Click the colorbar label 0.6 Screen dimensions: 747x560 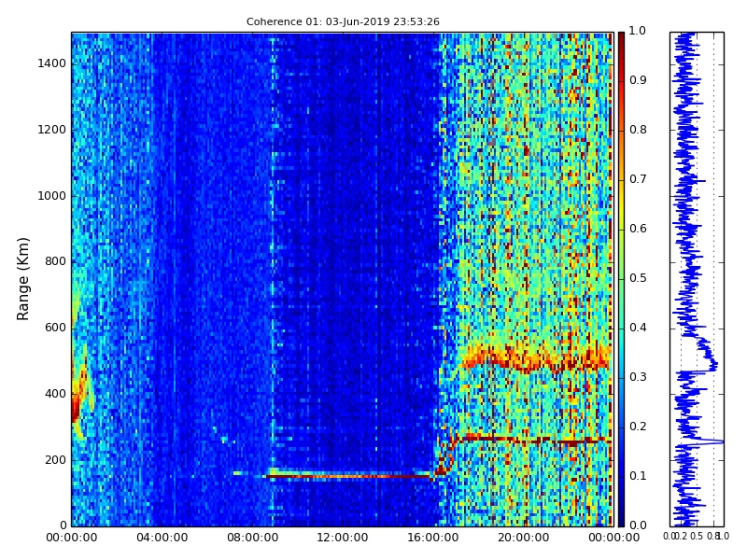tap(638, 229)
